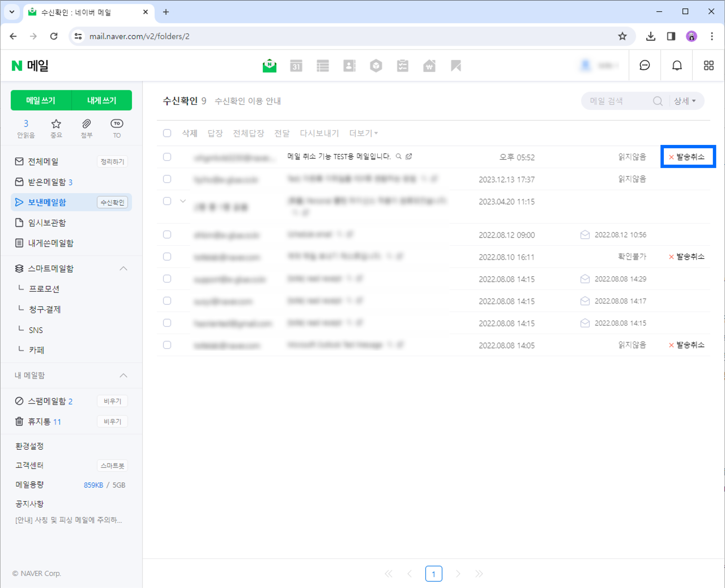Click the 메일 쓰기 button
Screen dimensions: 725x588
tap(41, 100)
